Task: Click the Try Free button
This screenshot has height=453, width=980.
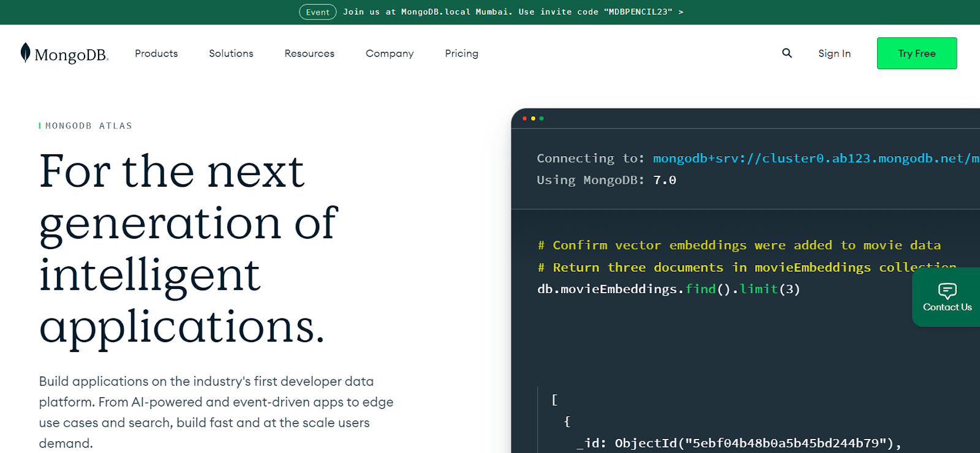Action: 917,53
